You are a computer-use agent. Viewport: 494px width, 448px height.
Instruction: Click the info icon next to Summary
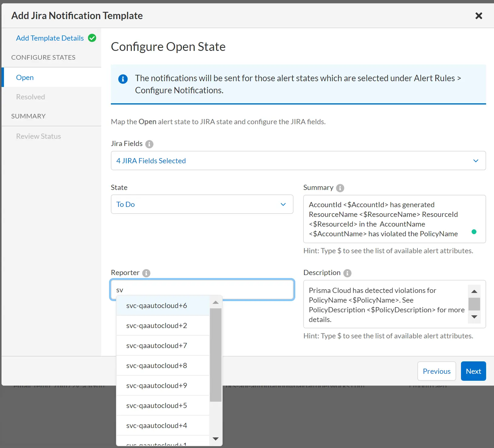click(340, 188)
